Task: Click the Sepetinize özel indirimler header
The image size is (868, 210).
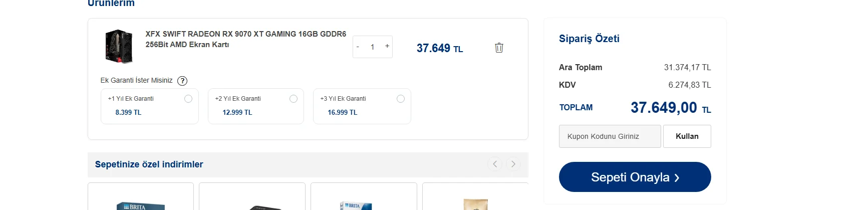Action: pyautogui.click(x=149, y=164)
